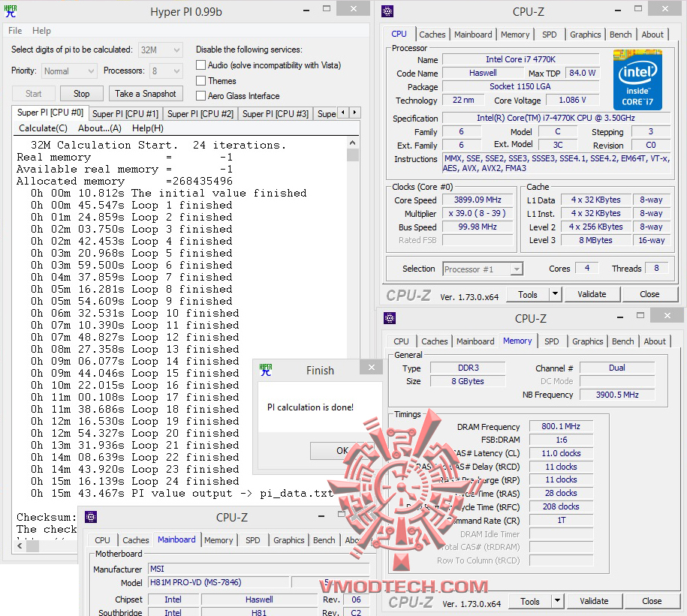Switch to the SPD tab in CPU-Z
Viewport: 687px width, 616px height.
[x=549, y=34]
